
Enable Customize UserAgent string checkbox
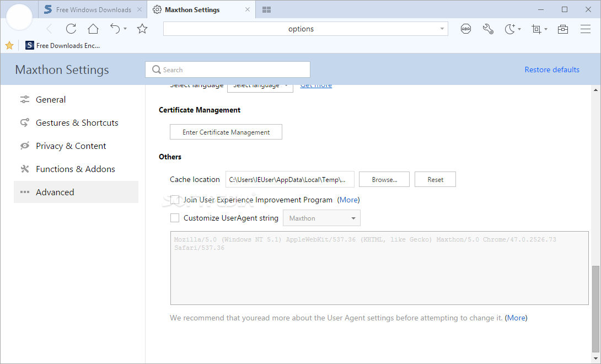(x=175, y=218)
